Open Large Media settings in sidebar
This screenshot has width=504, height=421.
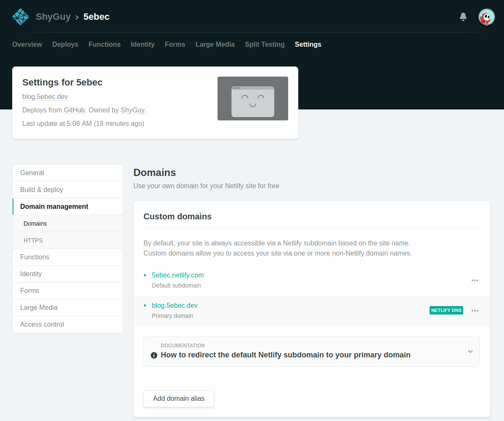pos(68,307)
